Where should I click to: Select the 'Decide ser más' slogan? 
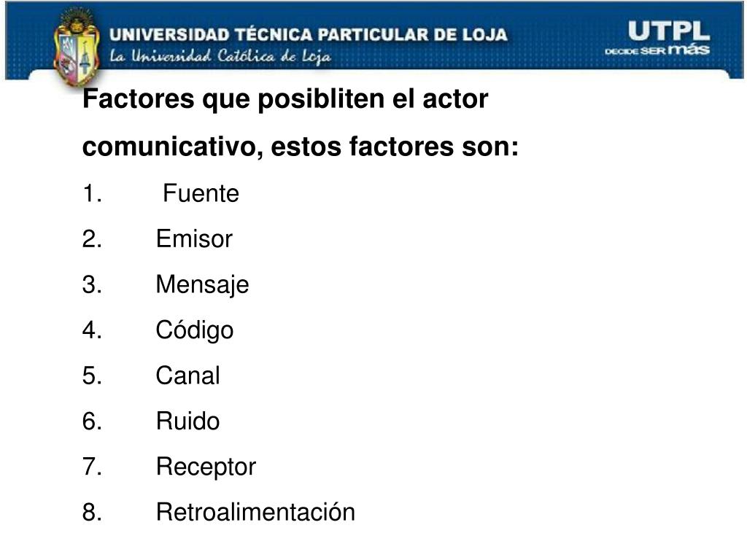[657, 50]
